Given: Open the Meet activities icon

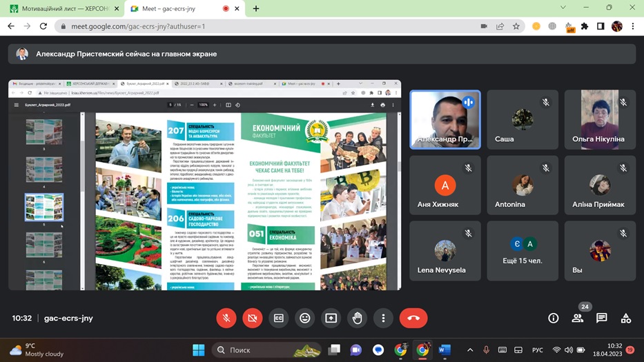Looking at the screenshot, I should coord(626,318).
